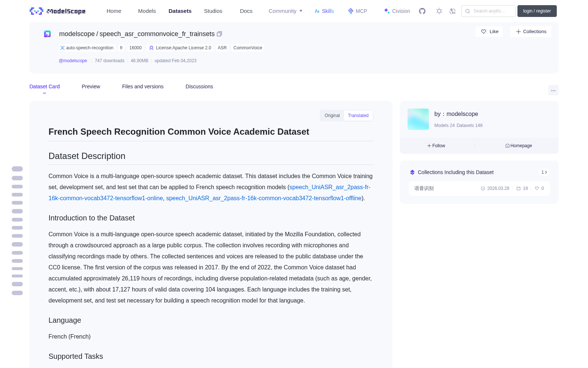
Task: Click the Datasets 148 count text
Action: (469, 125)
